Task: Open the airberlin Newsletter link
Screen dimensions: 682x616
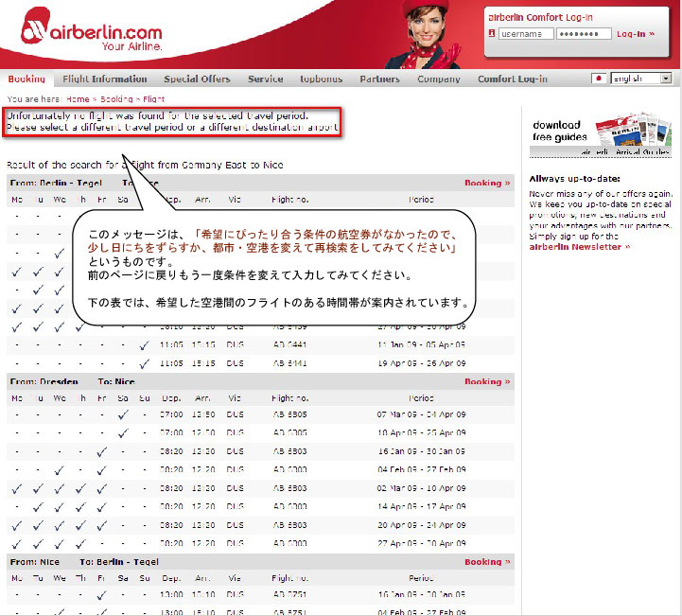Action: (x=577, y=247)
